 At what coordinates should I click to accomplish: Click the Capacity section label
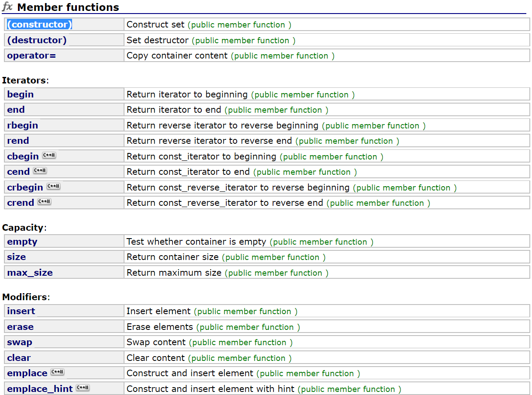pyautogui.click(x=23, y=228)
